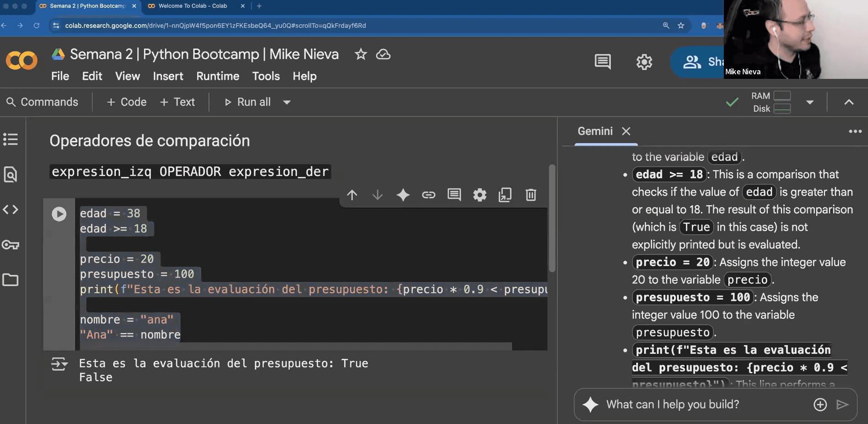Switch to Welcome To Colab tab

193,6
